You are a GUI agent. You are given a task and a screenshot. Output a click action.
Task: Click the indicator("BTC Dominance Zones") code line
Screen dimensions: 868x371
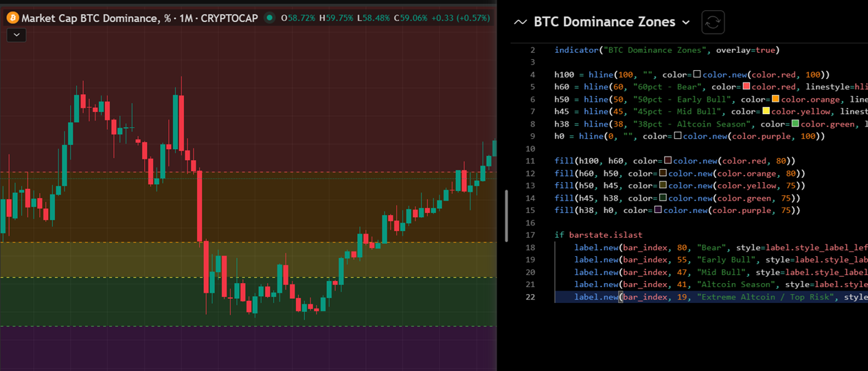[667, 50]
